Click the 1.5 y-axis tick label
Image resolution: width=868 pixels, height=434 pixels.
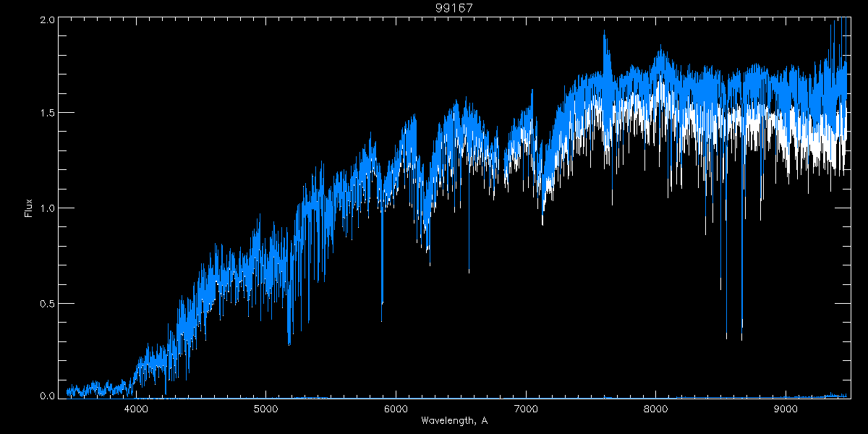[48, 114]
